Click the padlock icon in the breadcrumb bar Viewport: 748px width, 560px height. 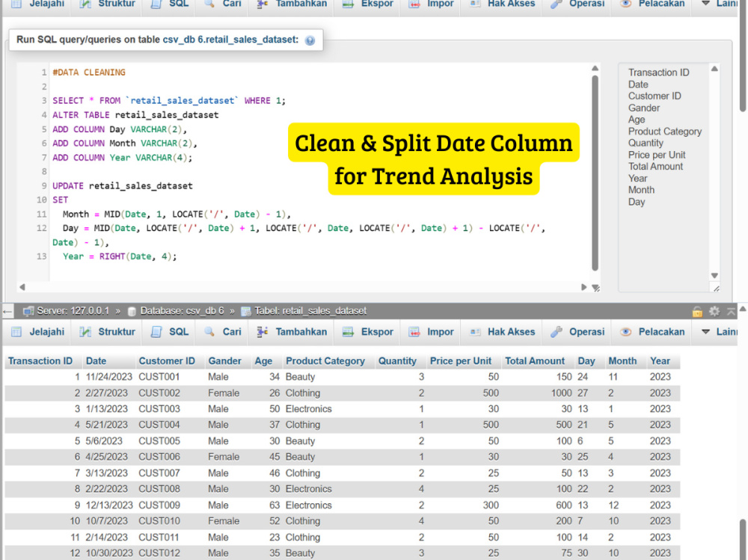(x=697, y=312)
